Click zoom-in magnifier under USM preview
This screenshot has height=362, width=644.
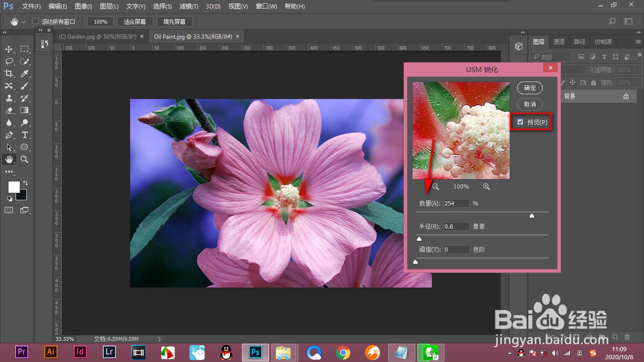[487, 187]
